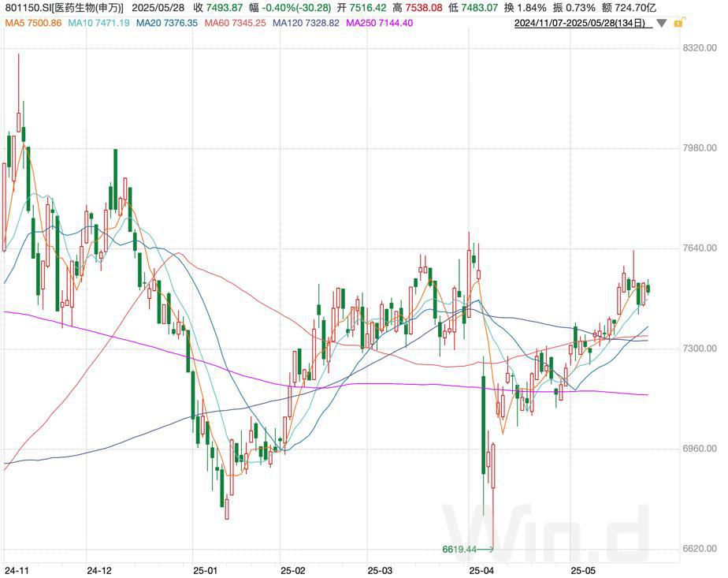Viewport: 728px width, 578px height.
Task: Select the MA10 7471.19 indicator label
Action: pyautogui.click(x=98, y=23)
